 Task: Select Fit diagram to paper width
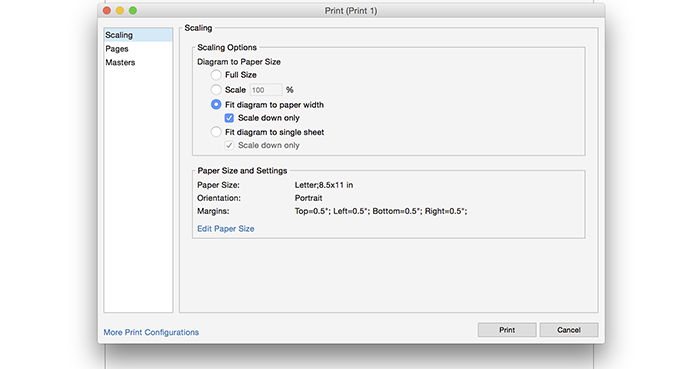click(216, 104)
